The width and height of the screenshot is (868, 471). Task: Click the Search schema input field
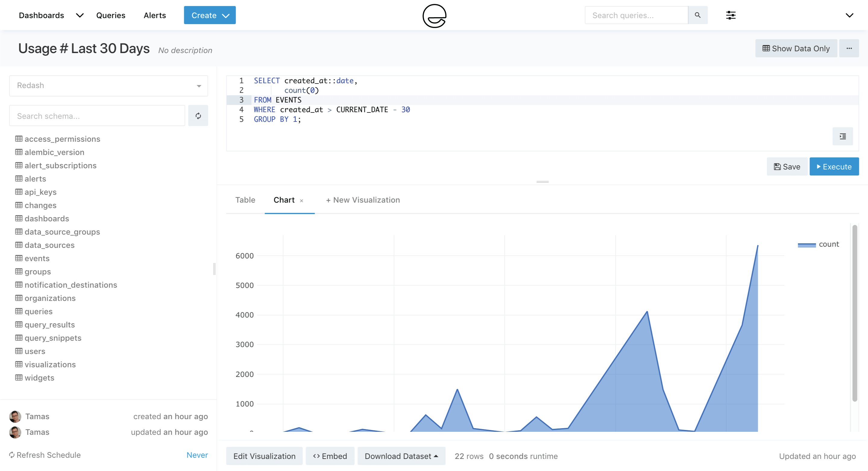97,116
